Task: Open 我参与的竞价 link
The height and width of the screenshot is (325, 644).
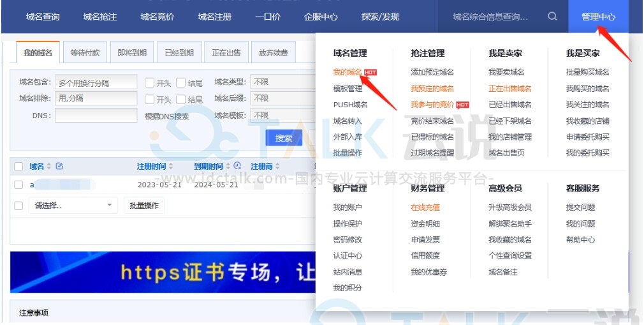Action: pos(432,105)
